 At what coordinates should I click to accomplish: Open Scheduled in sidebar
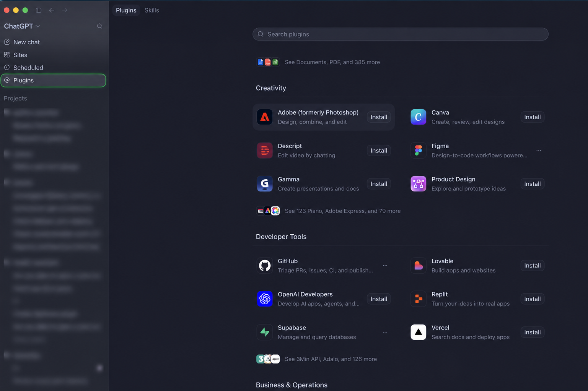pos(54,67)
